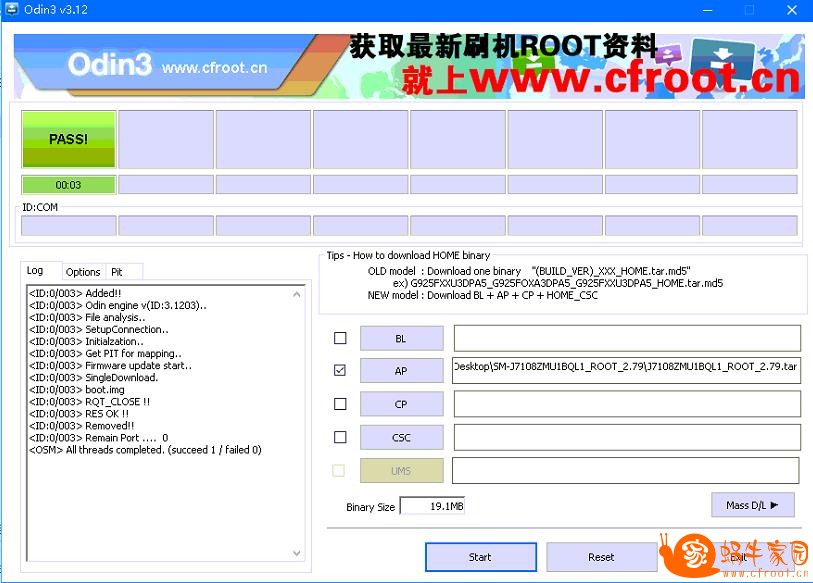Close the Odin3 window
The width and height of the screenshot is (813, 583).
click(792, 9)
